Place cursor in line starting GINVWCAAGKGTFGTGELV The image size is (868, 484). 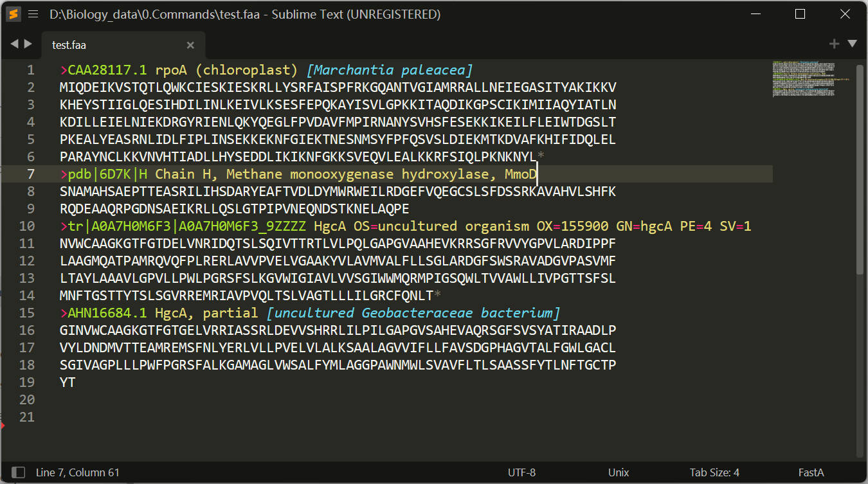coord(338,330)
